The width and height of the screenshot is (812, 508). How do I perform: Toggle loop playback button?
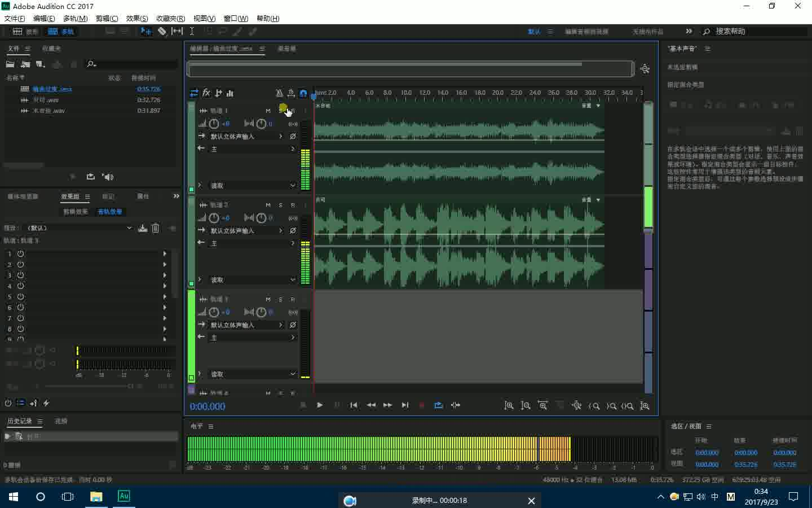coord(438,405)
